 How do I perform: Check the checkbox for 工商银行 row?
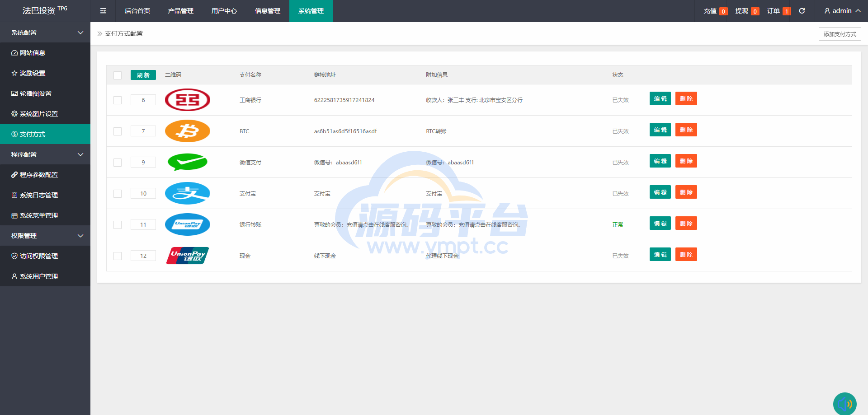[x=118, y=100]
